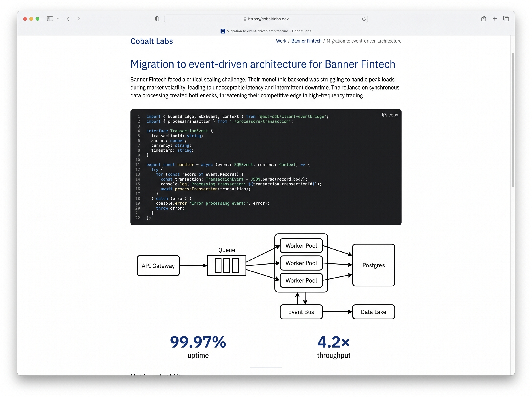Click the 4.2× throughput statistic
Screen dimensions: 532x397
(x=333, y=346)
